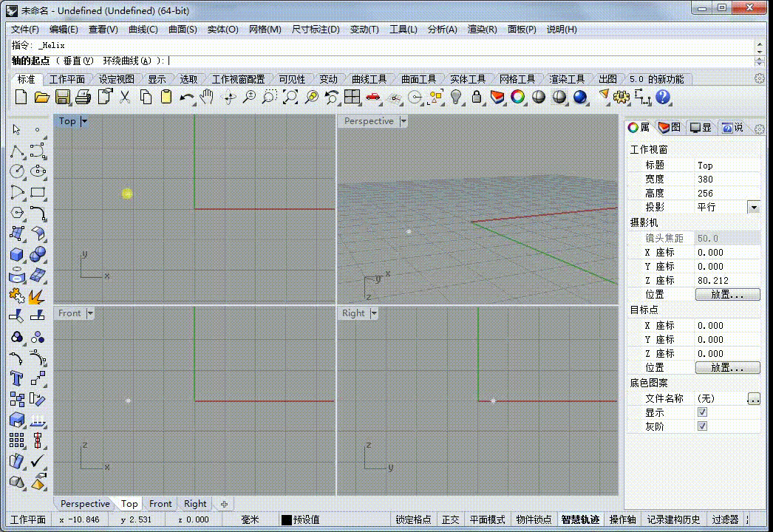Image resolution: width=773 pixels, height=532 pixels.
Task: Expand the 投影 projection dropdown
Action: pyautogui.click(x=754, y=207)
